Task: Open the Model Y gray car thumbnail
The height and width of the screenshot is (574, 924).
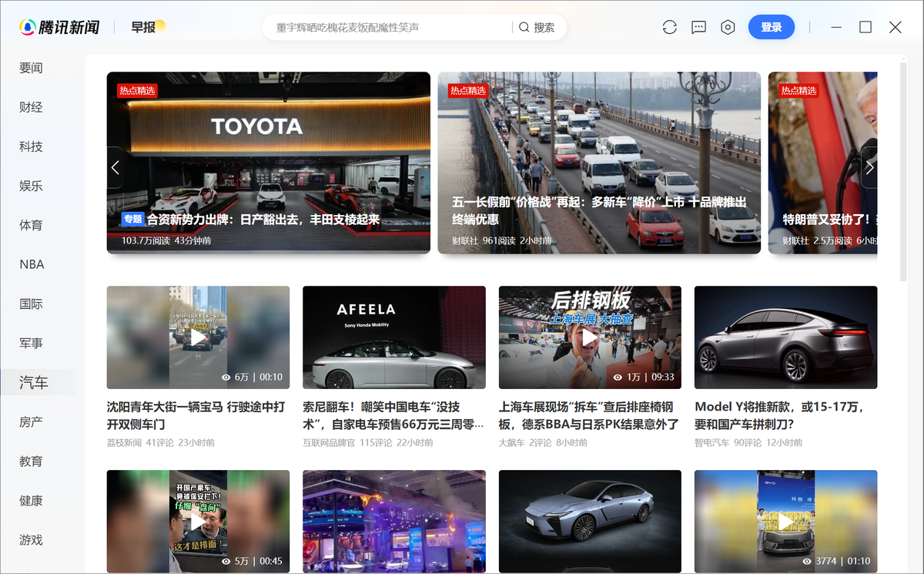Action: pos(786,337)
